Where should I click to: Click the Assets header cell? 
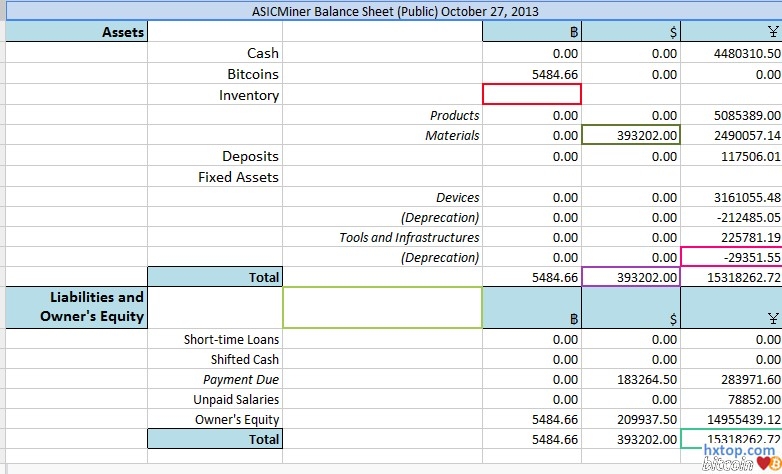[x=124, y=32]
